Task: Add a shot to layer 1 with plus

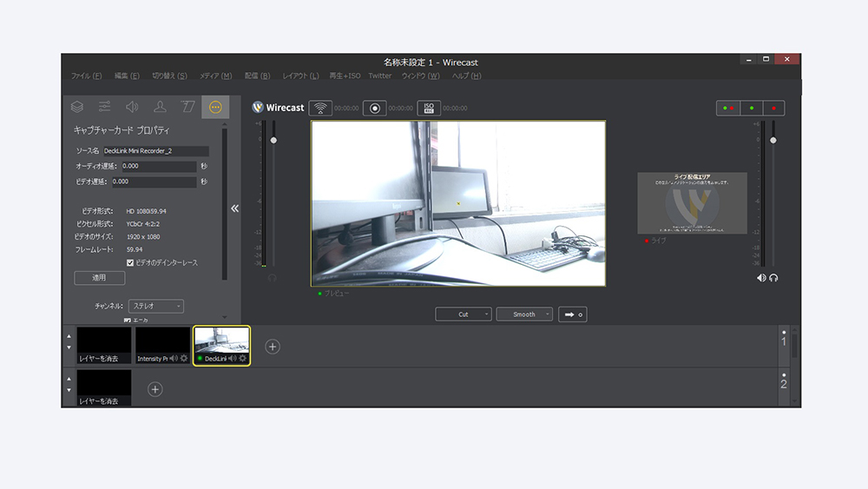Action: (x=273, y=347)
